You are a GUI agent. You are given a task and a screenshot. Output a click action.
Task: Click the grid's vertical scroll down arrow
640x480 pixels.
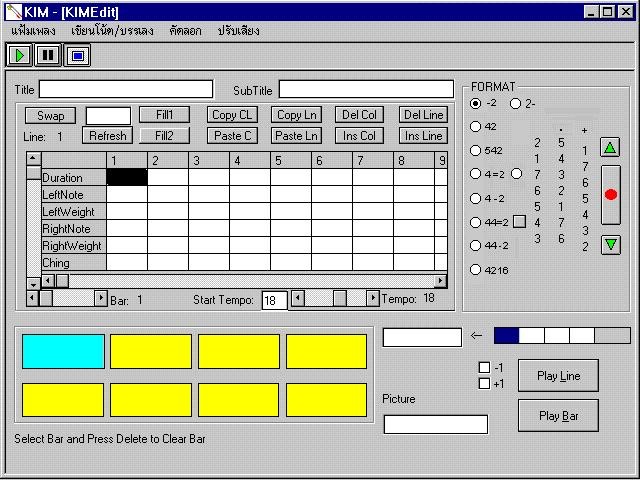33,283
